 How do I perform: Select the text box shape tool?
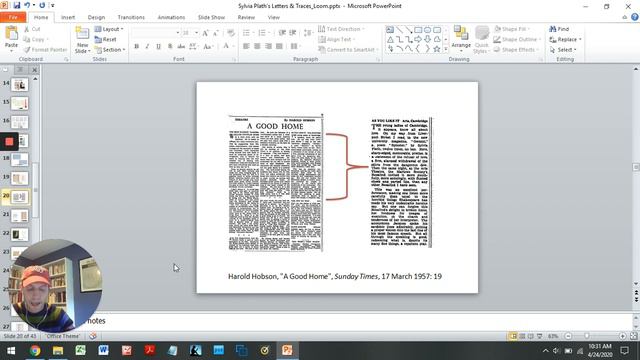point(390,30)
